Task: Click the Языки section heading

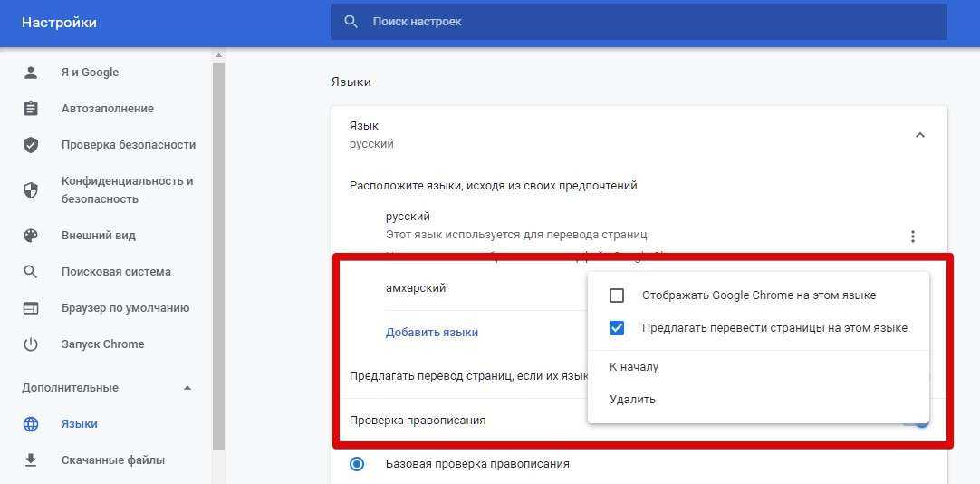Action: coord(351,82)
